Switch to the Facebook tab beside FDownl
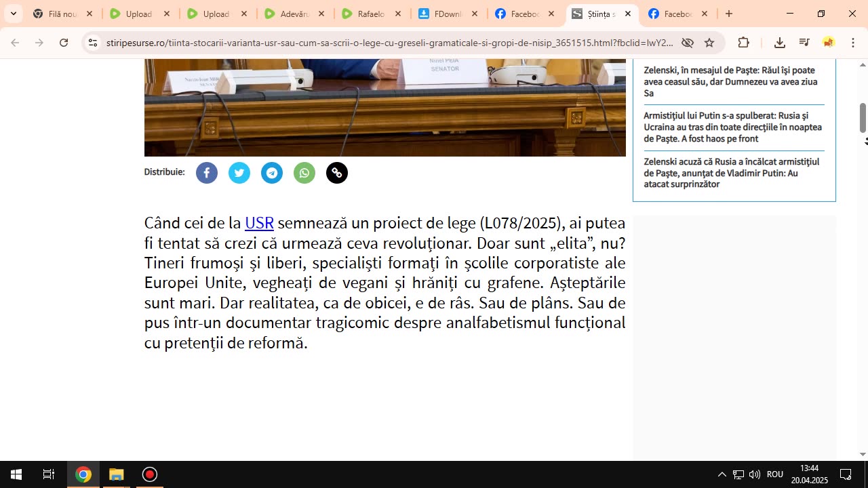Image resolution: width=868 pixels, height=488 pixels. pyautogui.click(x=526, y=14)
